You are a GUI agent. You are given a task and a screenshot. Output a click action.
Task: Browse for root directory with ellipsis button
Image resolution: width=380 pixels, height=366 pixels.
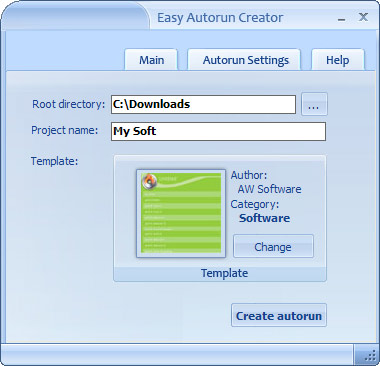tap(314, 104)
